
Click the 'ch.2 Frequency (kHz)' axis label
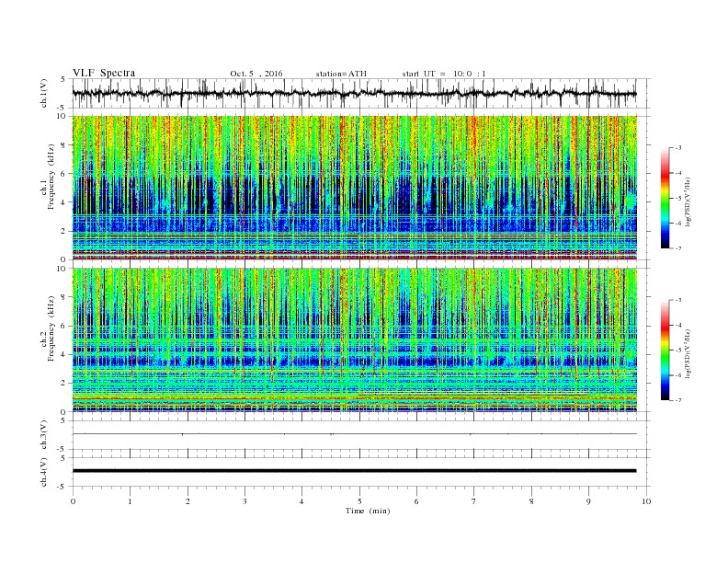coord(48,328)
